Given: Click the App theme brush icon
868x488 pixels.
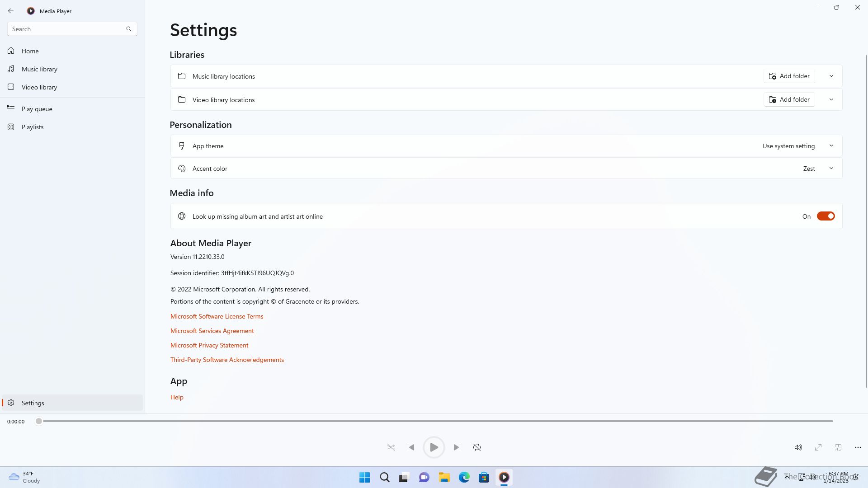Looking at the screenshot, I should pyautogui.click(x=182, y=146).
